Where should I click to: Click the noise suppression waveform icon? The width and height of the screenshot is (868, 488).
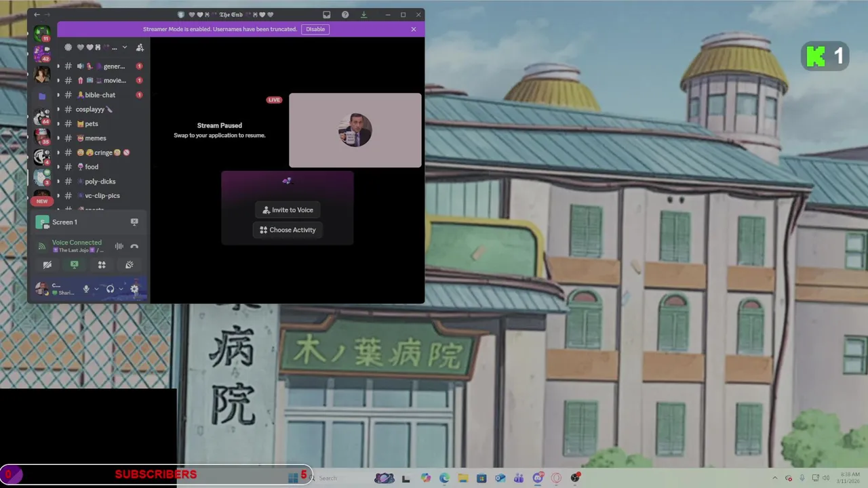(119, 247)
